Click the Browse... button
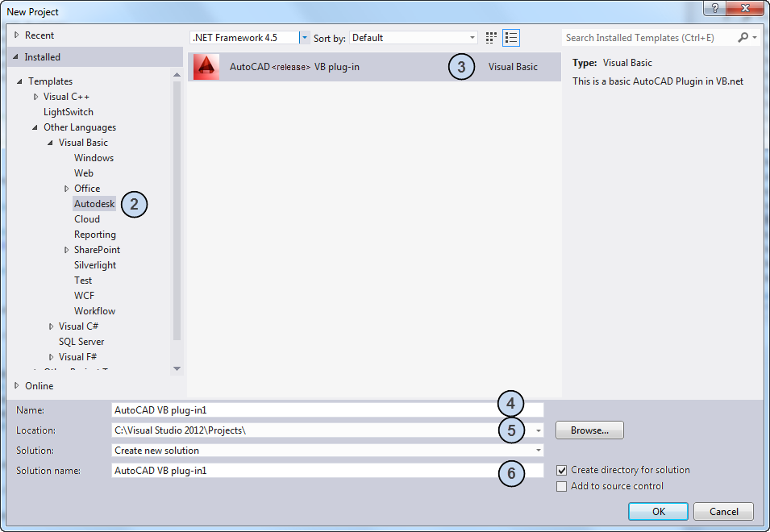Image resolution: width=770 pixels, height=532 pixels. (x=589, y=430)
